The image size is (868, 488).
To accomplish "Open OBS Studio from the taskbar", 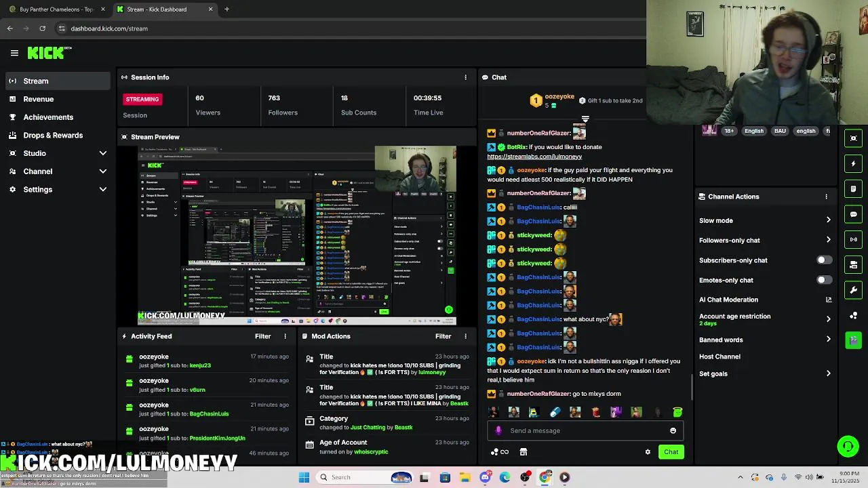I will pyautogui.click(x=525, y=477).
